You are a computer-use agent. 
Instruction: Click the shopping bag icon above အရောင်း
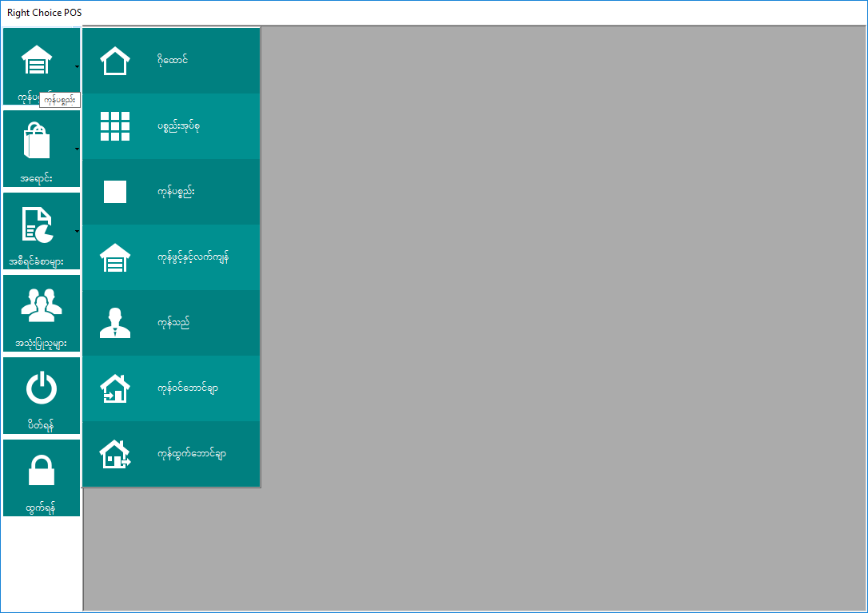pyautogui.click(x=37, y=141)
